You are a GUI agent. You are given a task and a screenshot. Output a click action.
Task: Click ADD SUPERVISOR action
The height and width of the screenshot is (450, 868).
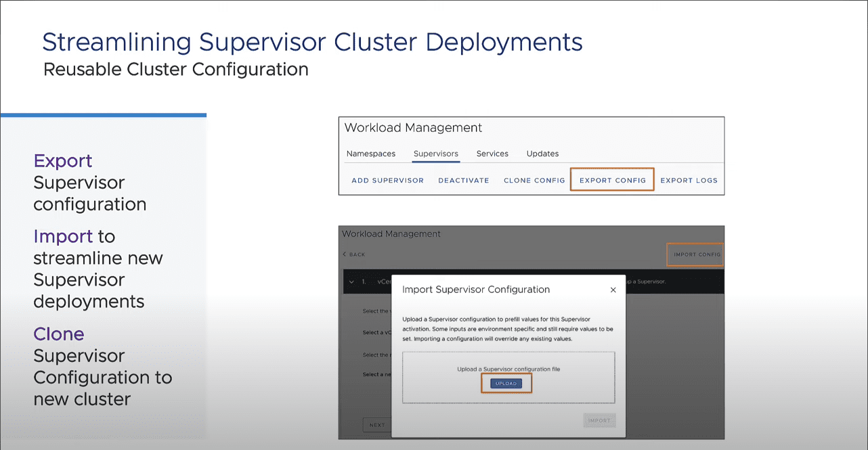point(387,181)
